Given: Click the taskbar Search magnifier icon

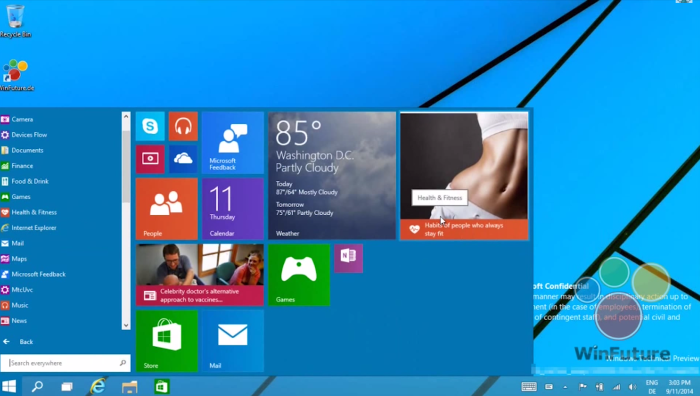Looking at the screenshot, I should pyautogui.click(x=38, y=386).
